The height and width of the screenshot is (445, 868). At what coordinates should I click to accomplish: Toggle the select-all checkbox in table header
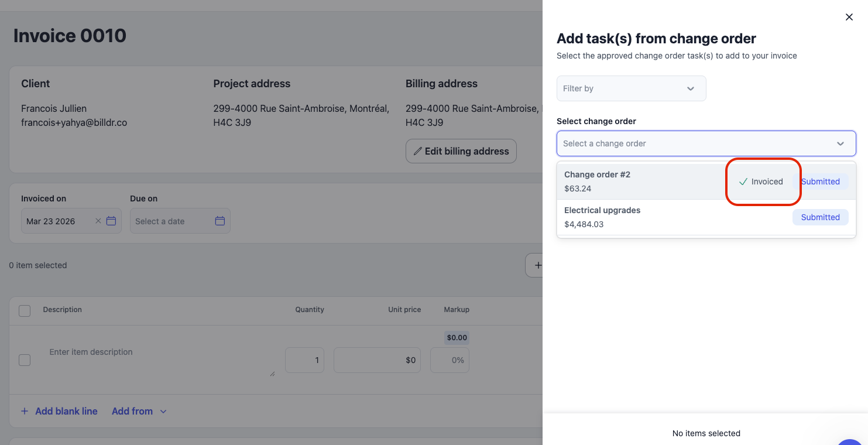click(x=25, y=311)
